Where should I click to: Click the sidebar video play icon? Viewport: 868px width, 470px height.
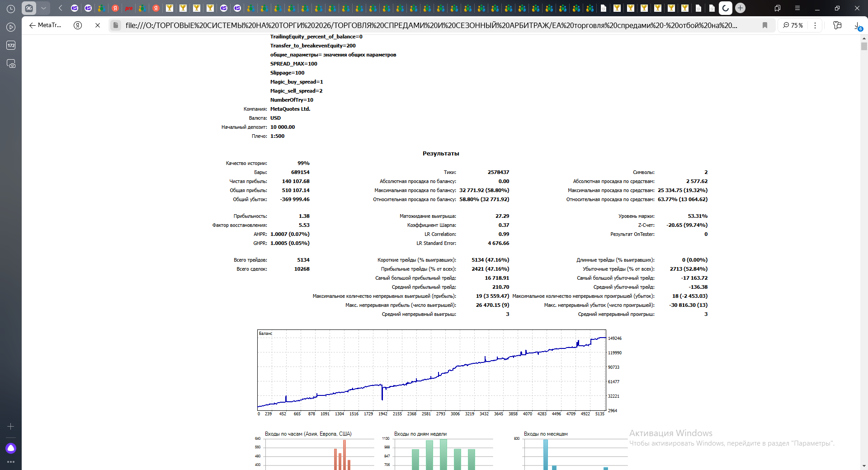pyautogui.click(x=11, y=27)
